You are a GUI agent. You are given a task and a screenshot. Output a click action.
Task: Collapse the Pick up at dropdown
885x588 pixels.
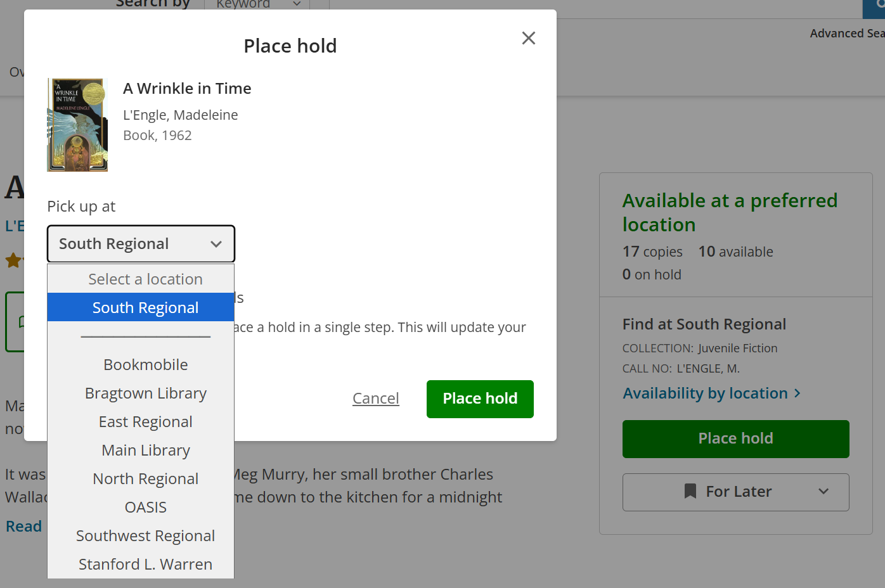coord(141,244)
